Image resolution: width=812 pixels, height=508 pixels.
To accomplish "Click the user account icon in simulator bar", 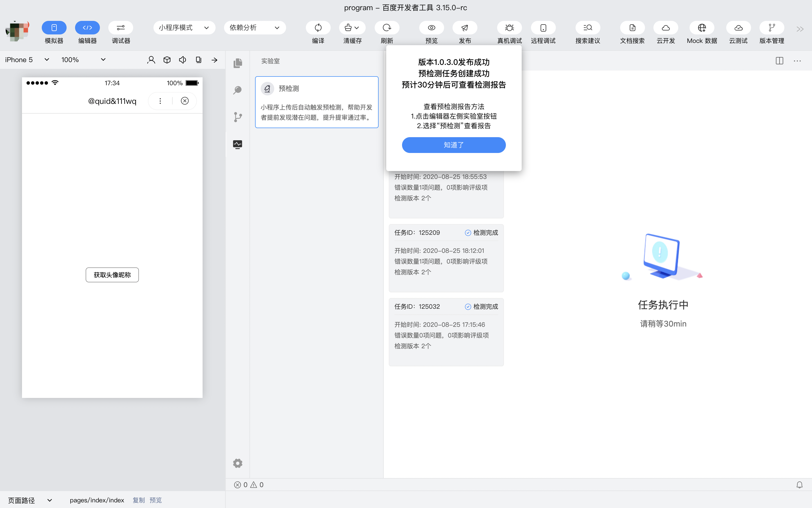I will coord(151,60).
